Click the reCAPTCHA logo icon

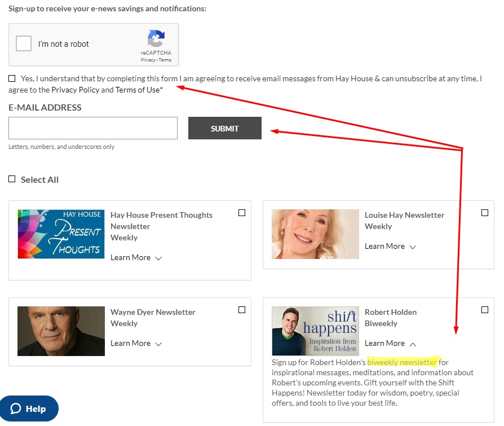point(156,38)
